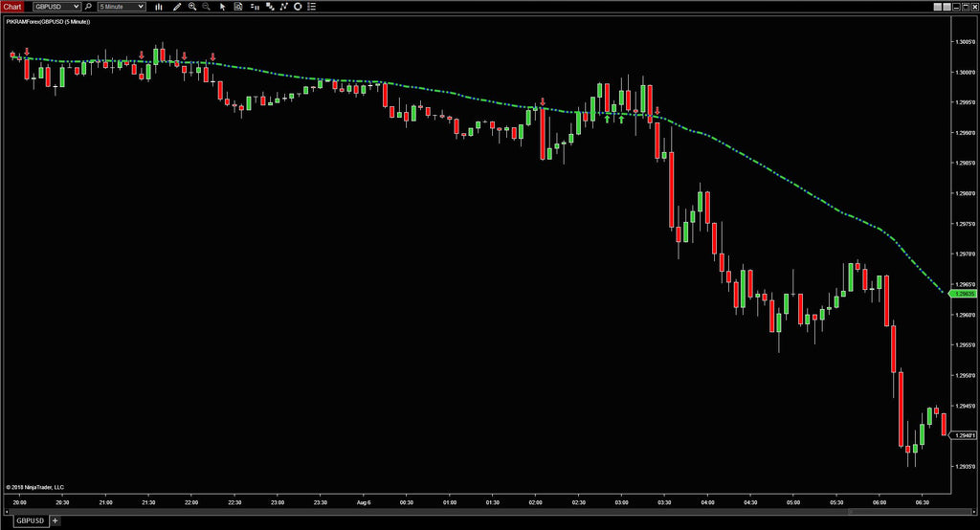980x530 pixels.
Task: Open the indicators icon
Action: 283,7
